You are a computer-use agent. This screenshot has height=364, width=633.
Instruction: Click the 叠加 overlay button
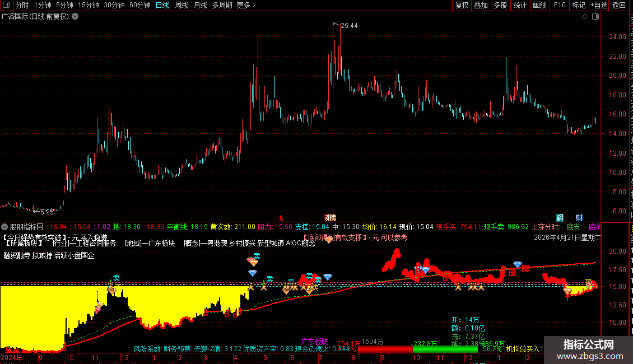tap(481, 5)
